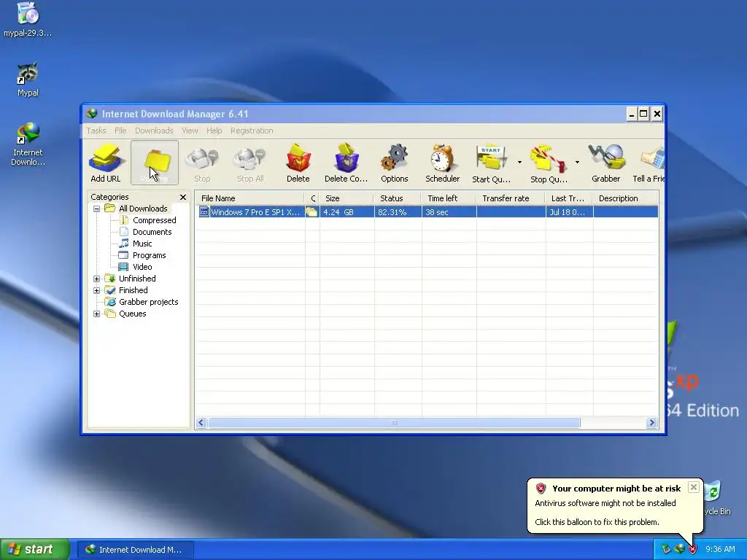Image resolution: width=747 pixels, height=560 pixels.
Task: Select the Documents category
Action: (152, 232)
